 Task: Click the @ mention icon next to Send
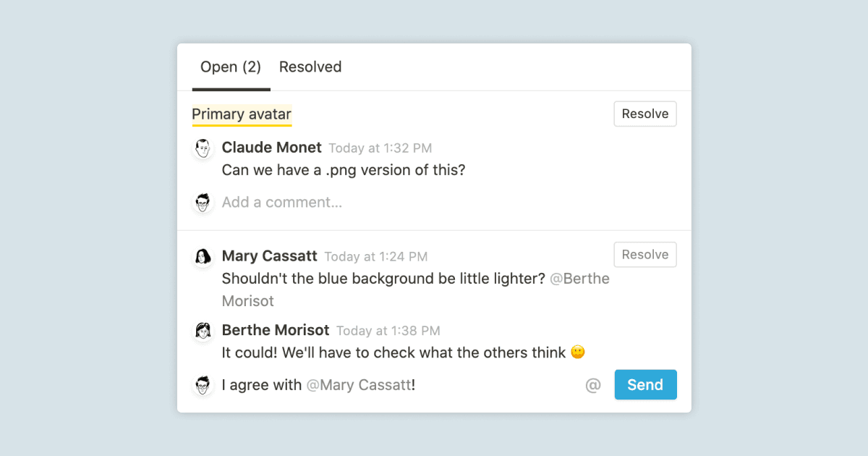pyautogui.click(x=593, y=385)
